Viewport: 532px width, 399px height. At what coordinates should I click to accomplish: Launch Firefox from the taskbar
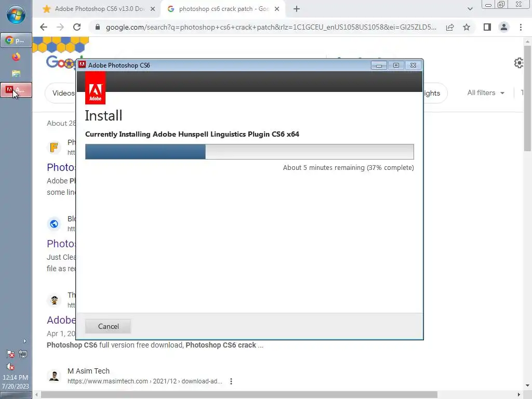(16, 57)
